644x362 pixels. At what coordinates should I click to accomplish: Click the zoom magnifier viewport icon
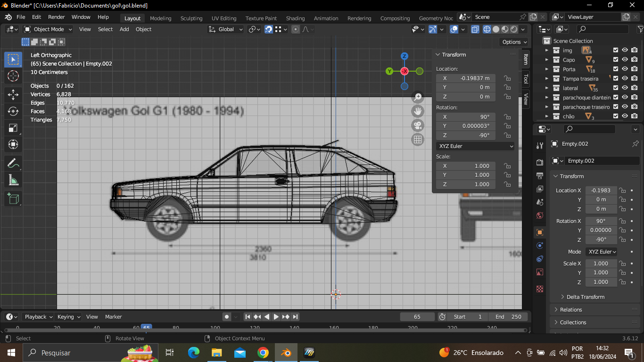pyautogui.click(x=418, y=98)
